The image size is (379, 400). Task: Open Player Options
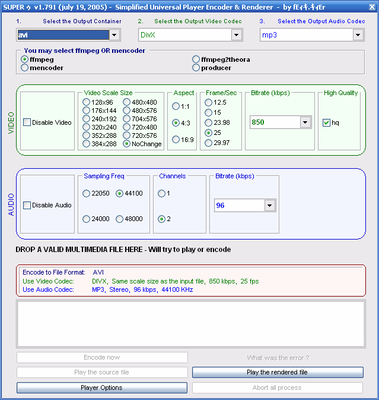[102, 388]
